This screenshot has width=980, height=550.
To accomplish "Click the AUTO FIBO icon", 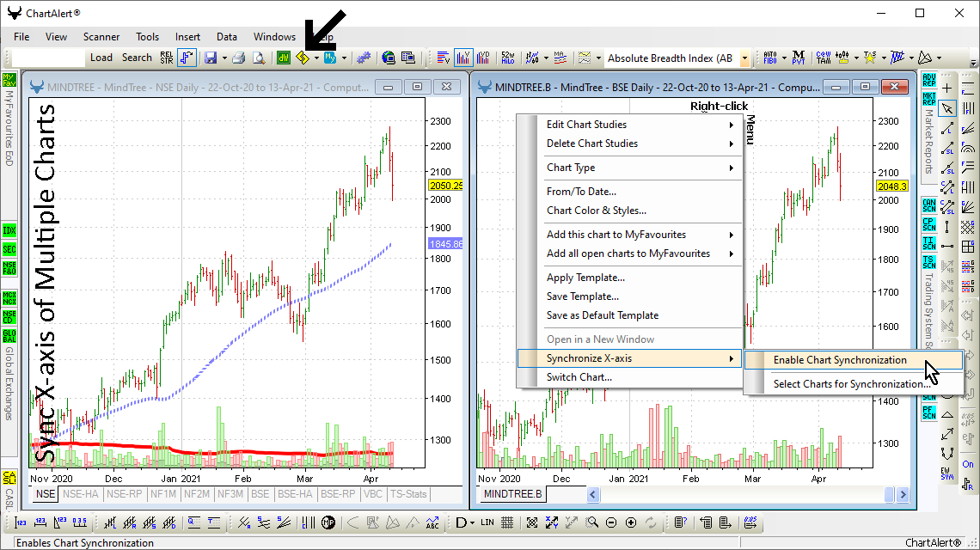I will tap(770, 58).
